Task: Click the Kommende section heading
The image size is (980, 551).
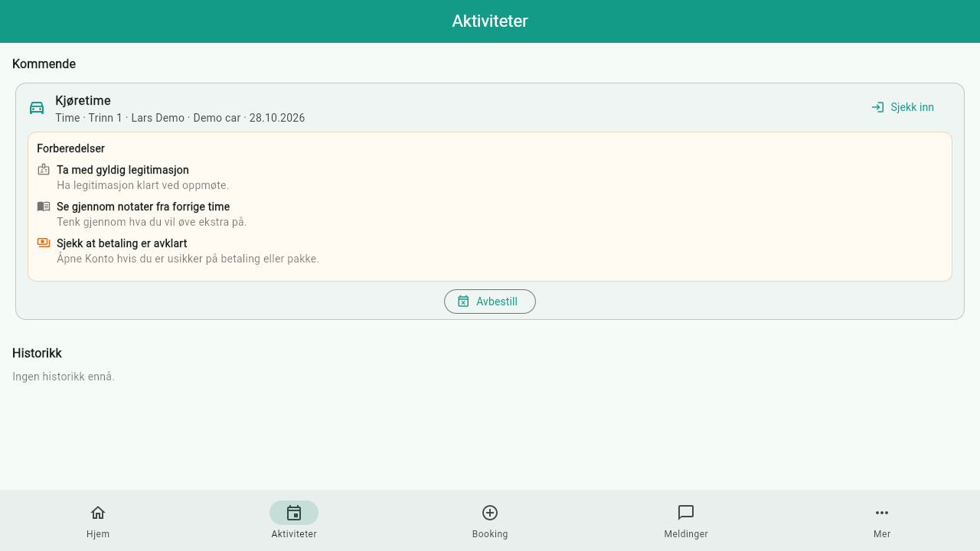Action: (x=44, y=64)
